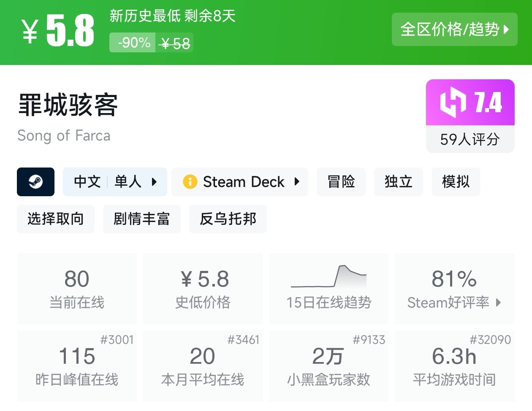532x411 pixels.
Task: Open 全区价格/趋势 regional price trends
Action: coord(454,29)
